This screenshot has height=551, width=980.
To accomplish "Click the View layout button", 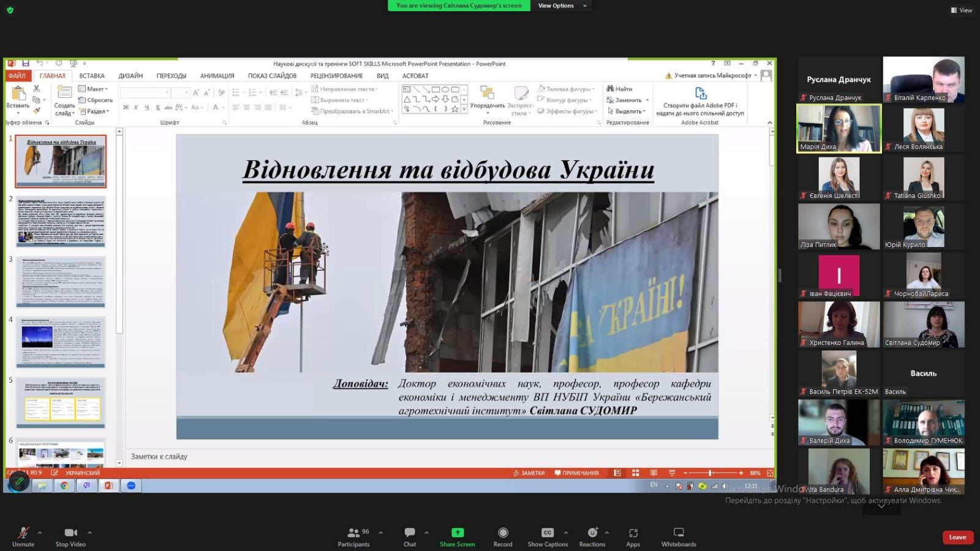I will (x=961, y=10).
